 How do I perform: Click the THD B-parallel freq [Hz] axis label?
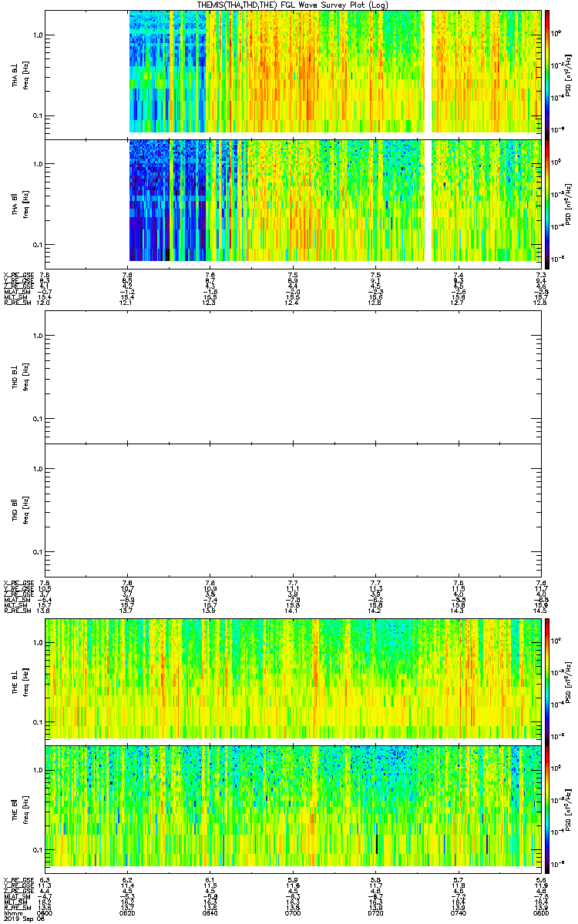coord(25,509)
